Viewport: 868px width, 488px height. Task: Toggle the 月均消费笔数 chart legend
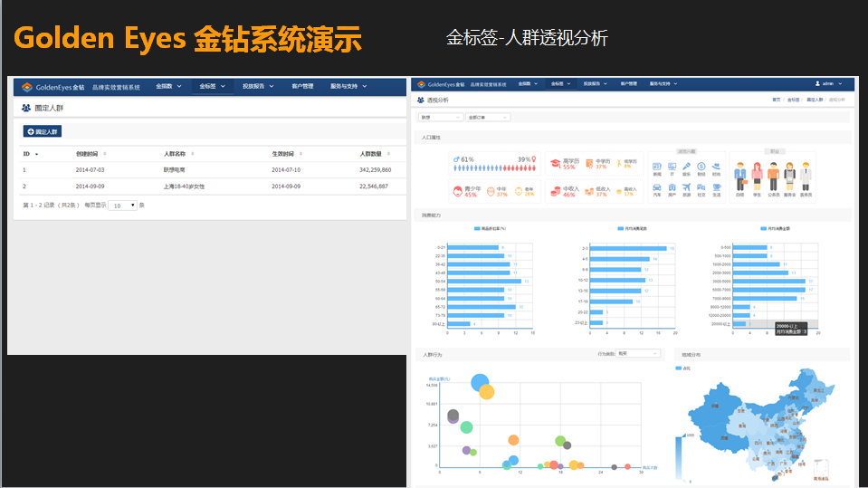[x=632, y=228]
